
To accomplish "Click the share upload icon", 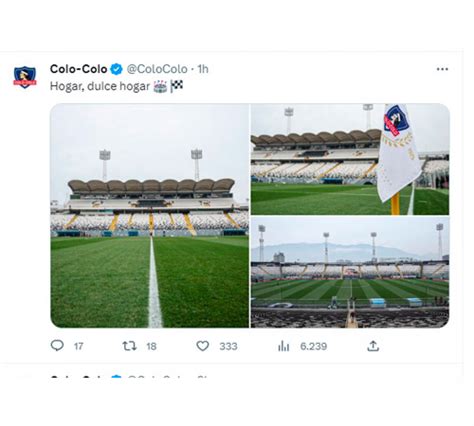I will (373, 346).
